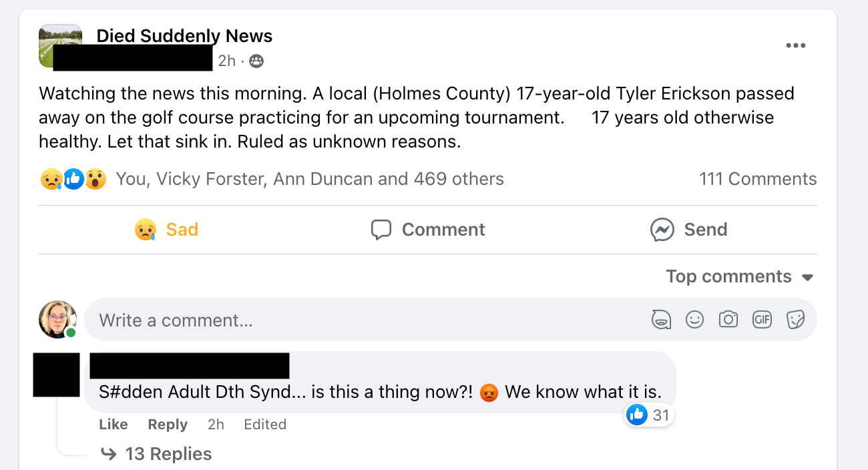Screen dimensions: 868x470
Task: Open the Top comments sort dropdown
Action: point(739,276)
